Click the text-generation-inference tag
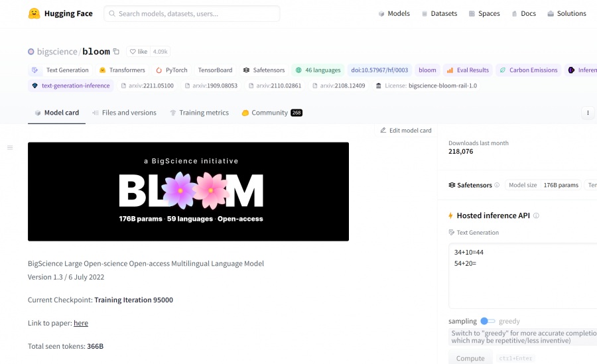 (71, 86)
